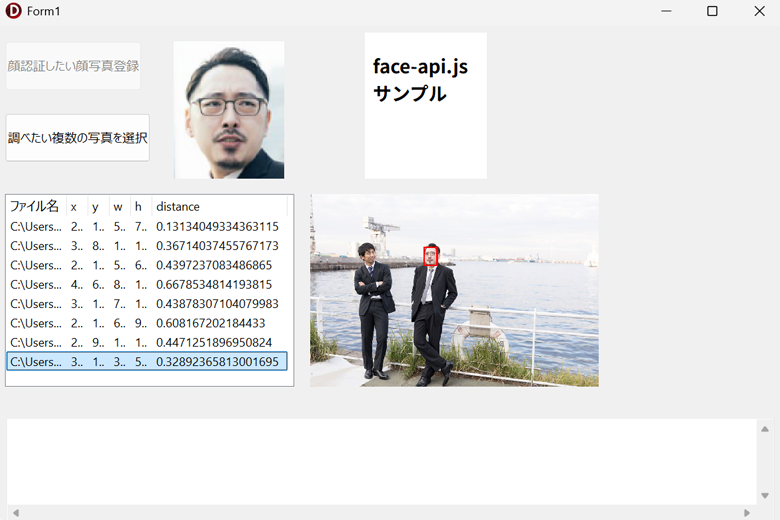Select row with distance 0.4471251896950824
The height and width of the screenshot is (520, 780).
(147, 343)
